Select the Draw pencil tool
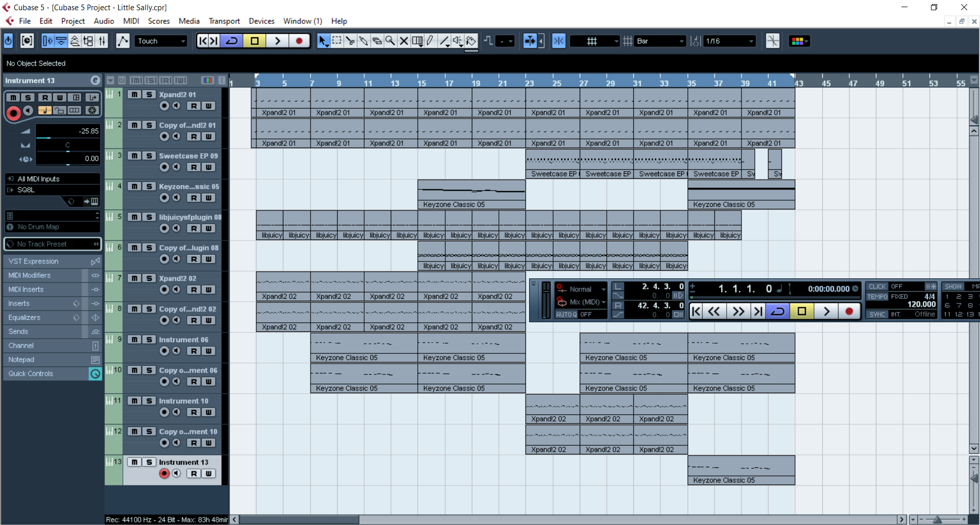This screenshot has width=980, height=525. [431, 41]
